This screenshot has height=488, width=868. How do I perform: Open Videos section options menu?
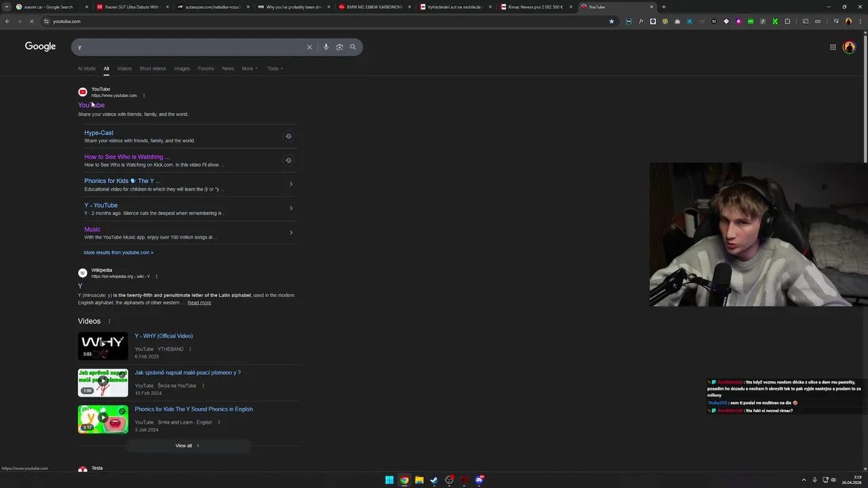[109, 321]
